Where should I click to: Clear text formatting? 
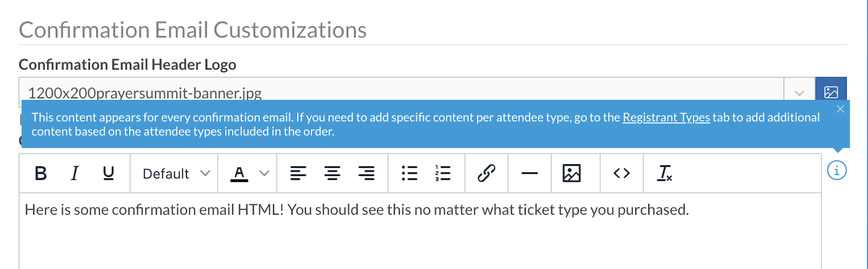[x=665, y=173]
